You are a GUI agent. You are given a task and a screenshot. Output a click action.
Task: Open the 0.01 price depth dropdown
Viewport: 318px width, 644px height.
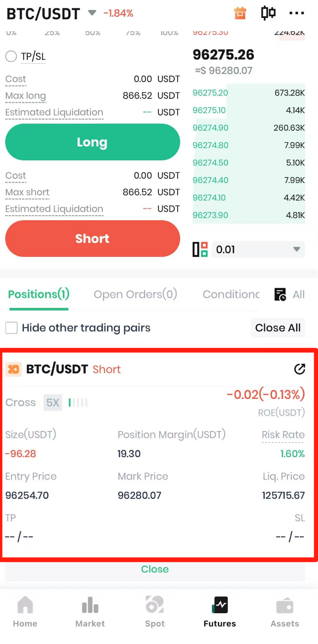pos(259,249)
